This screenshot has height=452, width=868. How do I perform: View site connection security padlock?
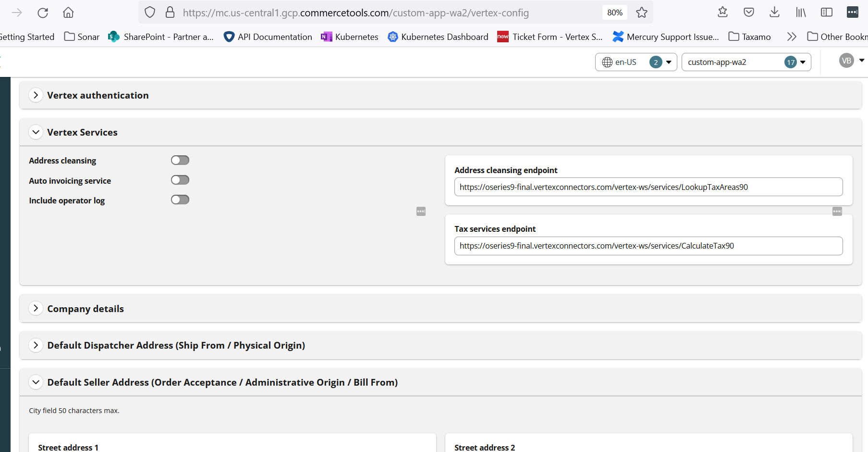(x=170, y=13)
